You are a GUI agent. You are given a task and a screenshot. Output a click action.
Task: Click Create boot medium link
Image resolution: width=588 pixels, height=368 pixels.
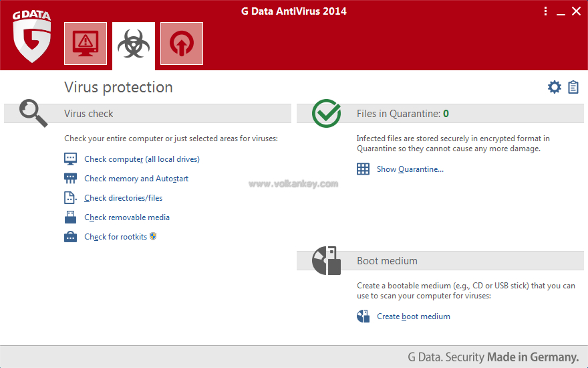413,316
